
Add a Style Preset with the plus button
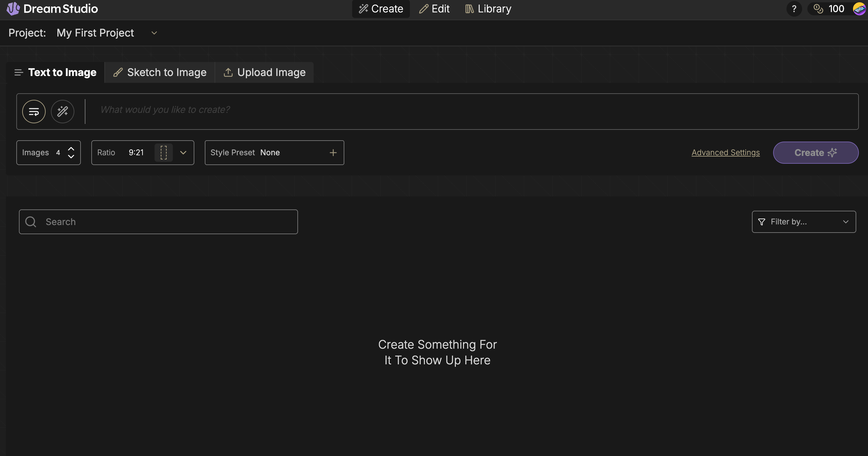click(333, 152)
